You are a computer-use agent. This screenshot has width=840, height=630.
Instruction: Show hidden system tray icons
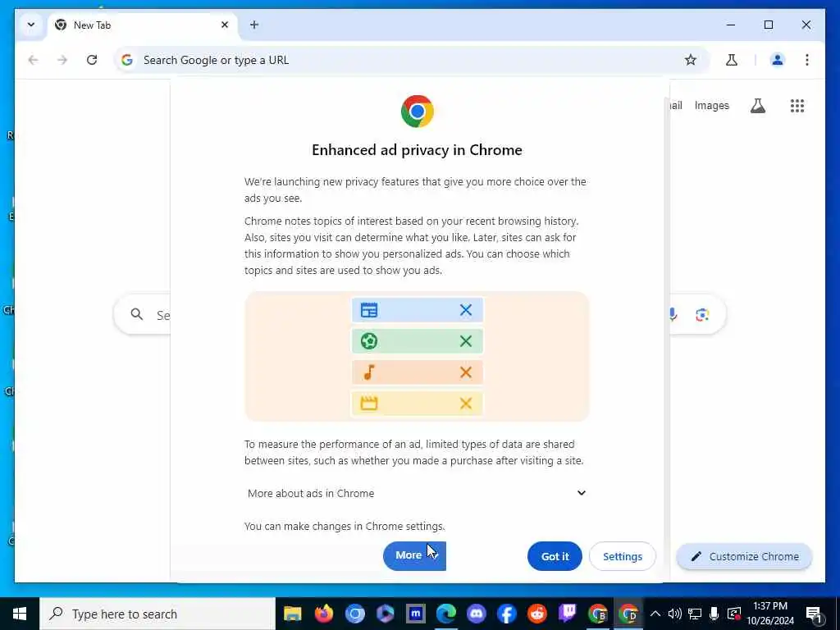click(655, 614)
